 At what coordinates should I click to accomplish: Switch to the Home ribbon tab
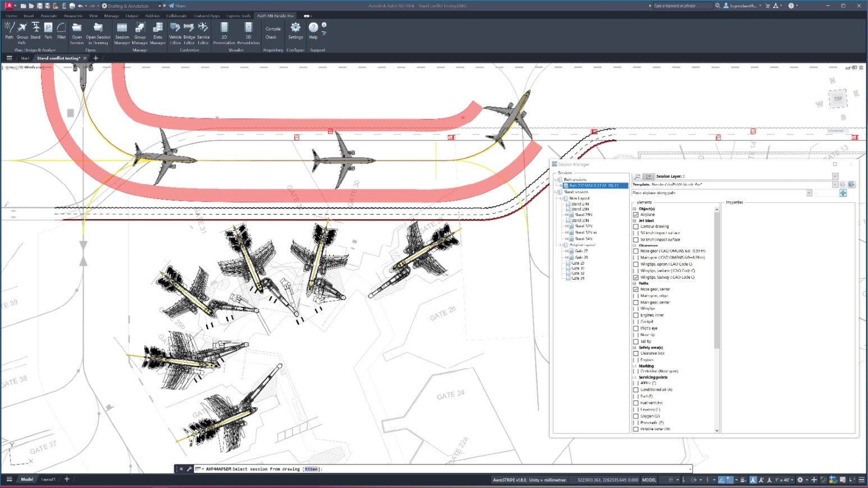pos(11,16)
